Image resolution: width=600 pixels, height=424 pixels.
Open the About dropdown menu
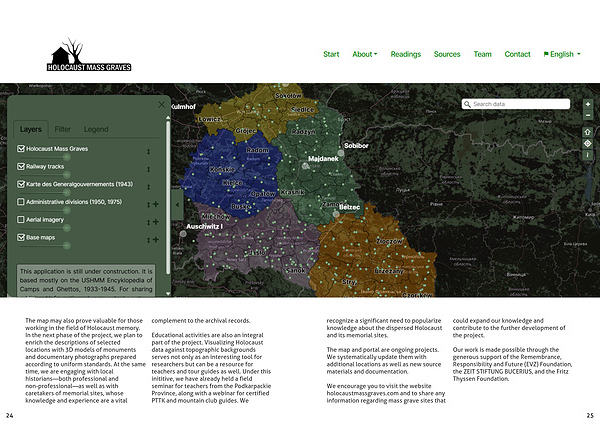[365, 54]
